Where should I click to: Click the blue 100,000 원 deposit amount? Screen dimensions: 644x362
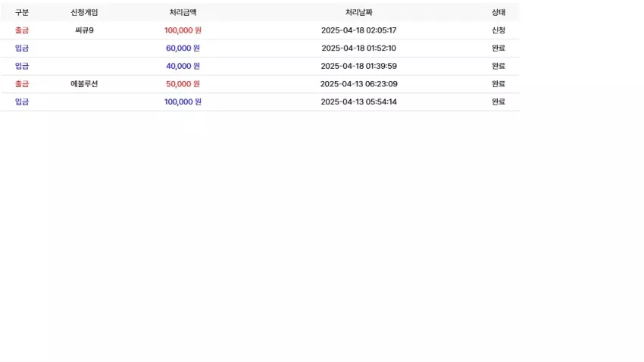[x=183, y=101]
